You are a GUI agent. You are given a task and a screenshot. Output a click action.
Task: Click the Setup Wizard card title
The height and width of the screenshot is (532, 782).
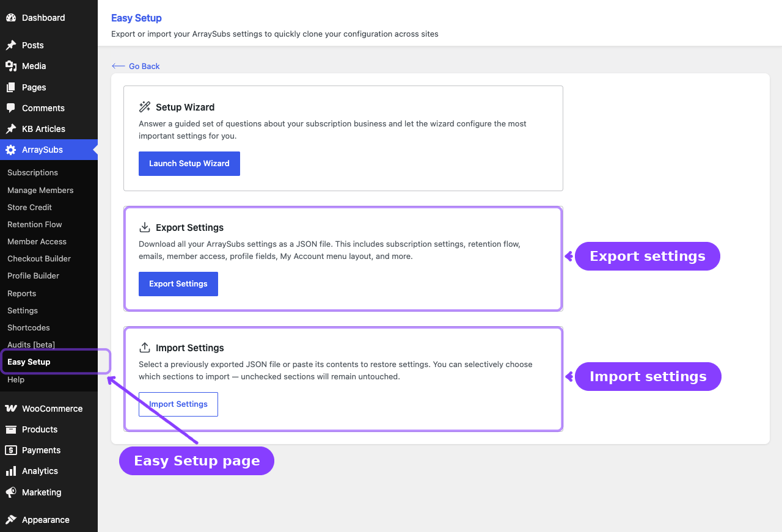(x=185, y=107)
